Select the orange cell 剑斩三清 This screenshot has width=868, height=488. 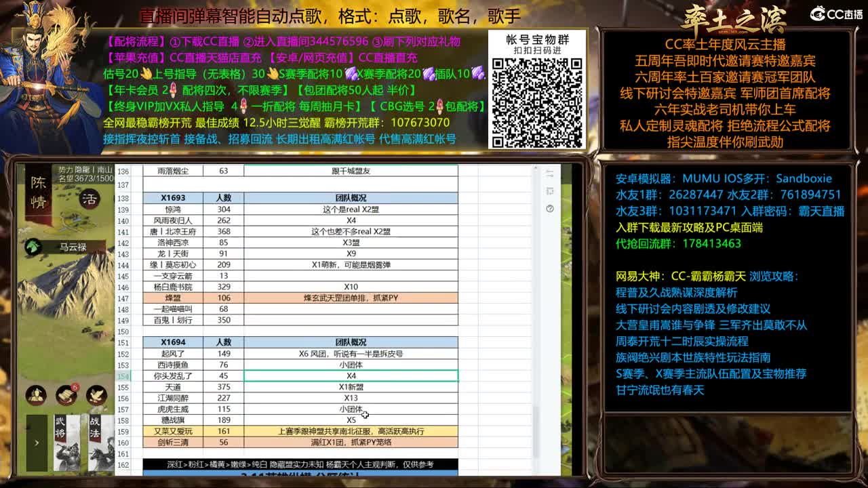coord(173,442)
